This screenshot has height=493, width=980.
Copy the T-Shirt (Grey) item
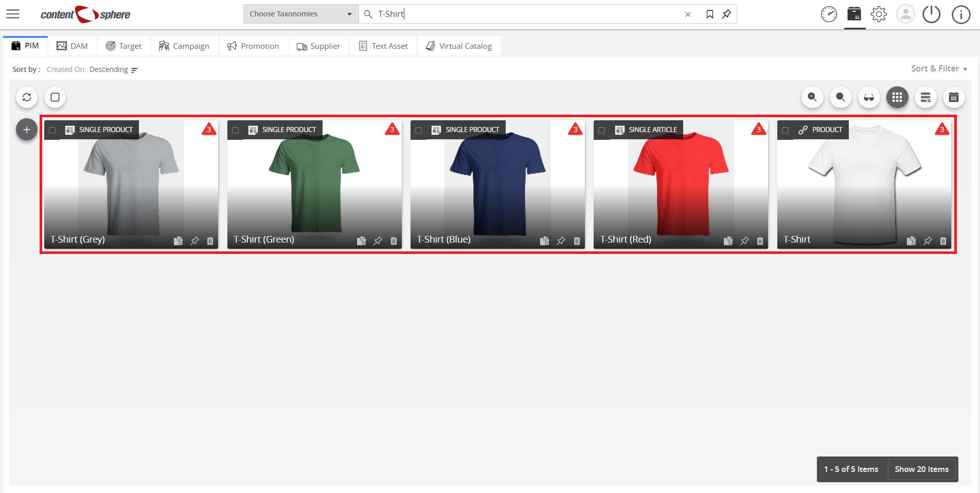(178, 241)
